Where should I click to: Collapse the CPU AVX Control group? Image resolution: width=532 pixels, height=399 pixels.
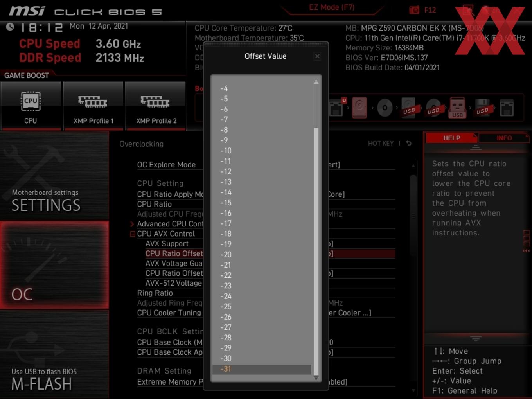[132, 234]
